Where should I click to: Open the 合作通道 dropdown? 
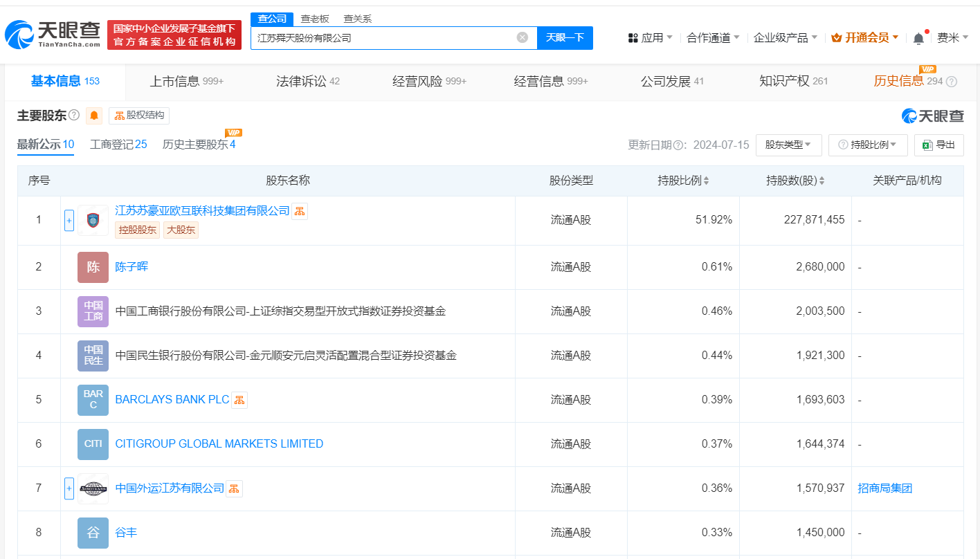point(714,37)
